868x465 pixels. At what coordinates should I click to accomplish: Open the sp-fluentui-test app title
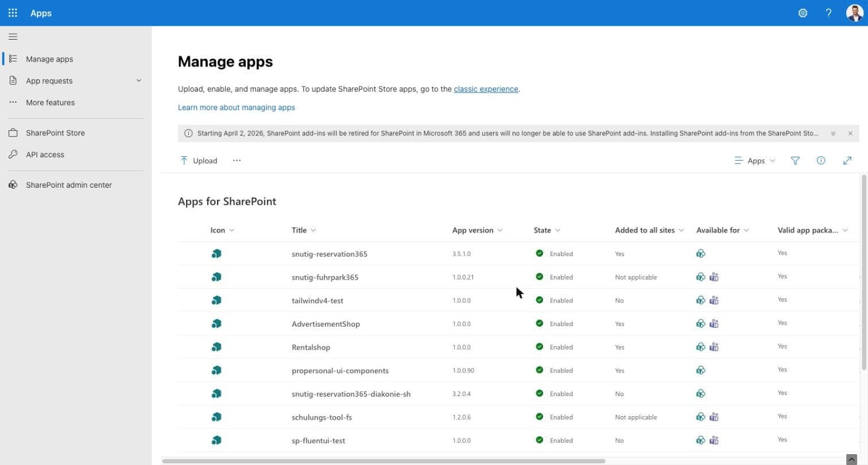[318, 441]
